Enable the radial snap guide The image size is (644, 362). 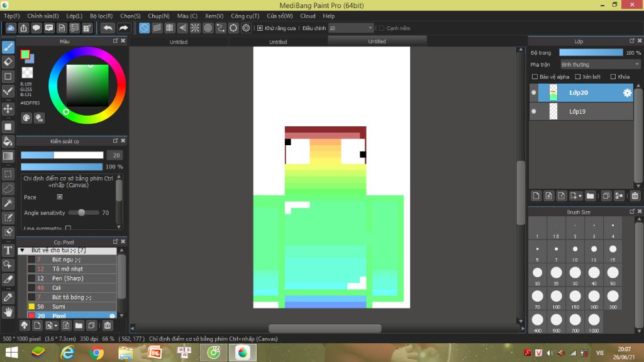[x=195, y=28]
